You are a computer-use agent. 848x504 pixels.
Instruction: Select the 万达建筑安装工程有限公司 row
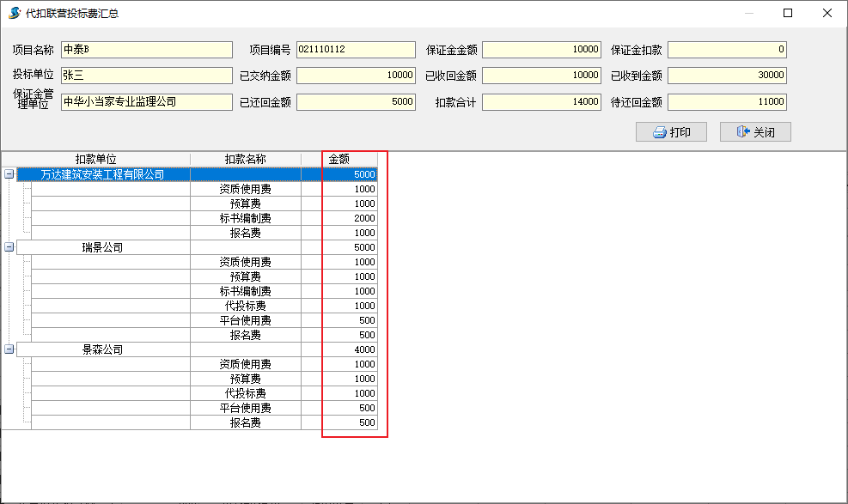102,174
